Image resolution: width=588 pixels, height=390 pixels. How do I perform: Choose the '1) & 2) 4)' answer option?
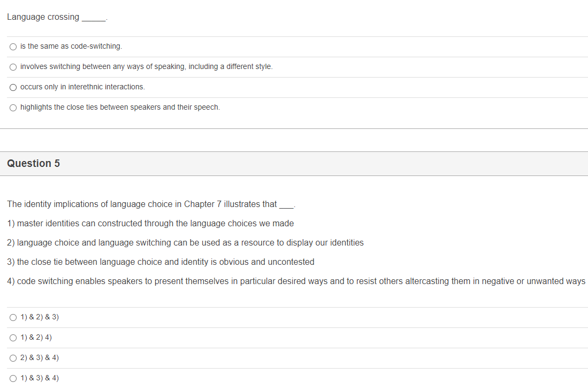(x=12, y=337)
